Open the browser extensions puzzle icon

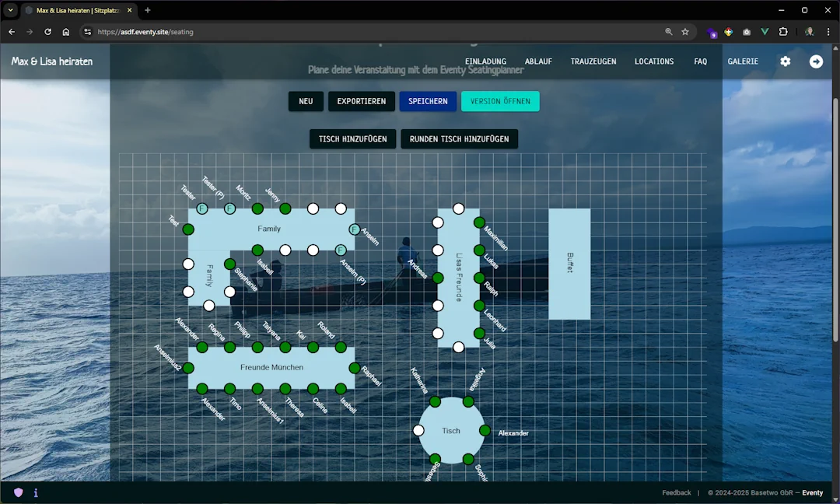coord(783,32)
